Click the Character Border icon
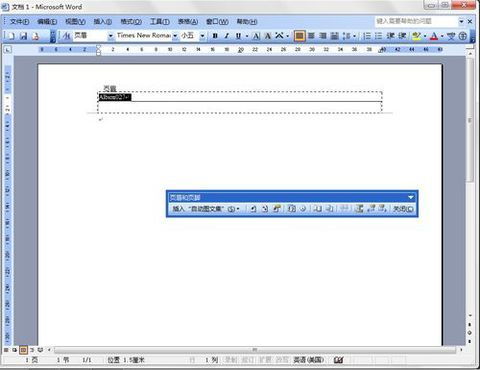 256,36
